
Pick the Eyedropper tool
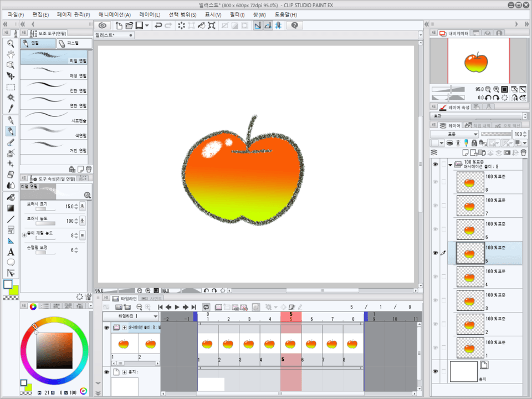10,108
